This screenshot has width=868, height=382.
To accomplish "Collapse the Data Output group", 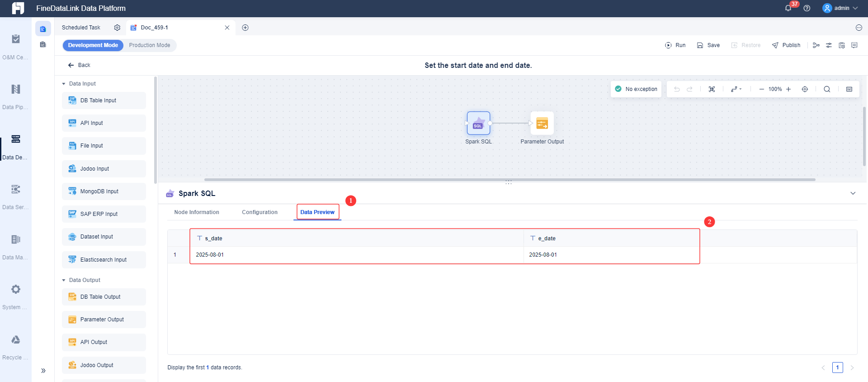I will click(64, 280).
